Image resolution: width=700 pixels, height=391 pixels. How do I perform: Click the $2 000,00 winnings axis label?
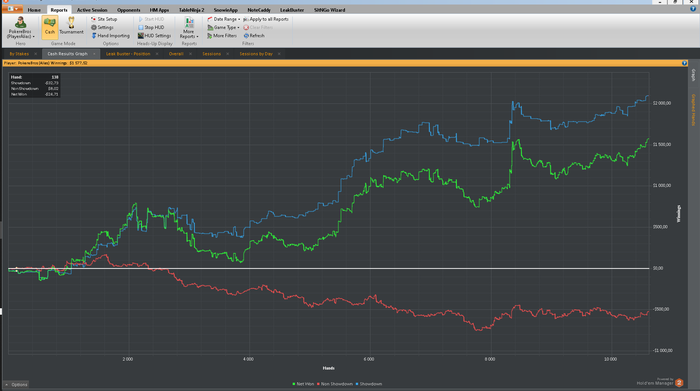[662, 103]
